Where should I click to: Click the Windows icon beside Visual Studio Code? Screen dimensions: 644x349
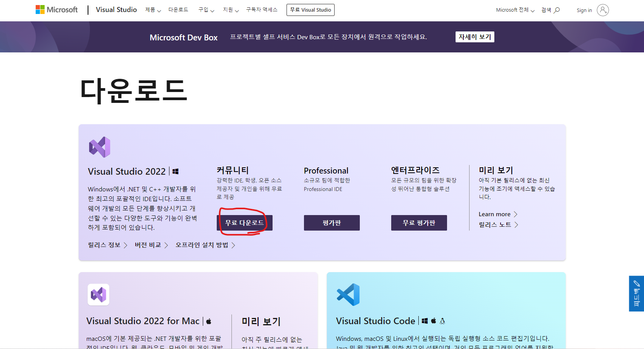425,321
